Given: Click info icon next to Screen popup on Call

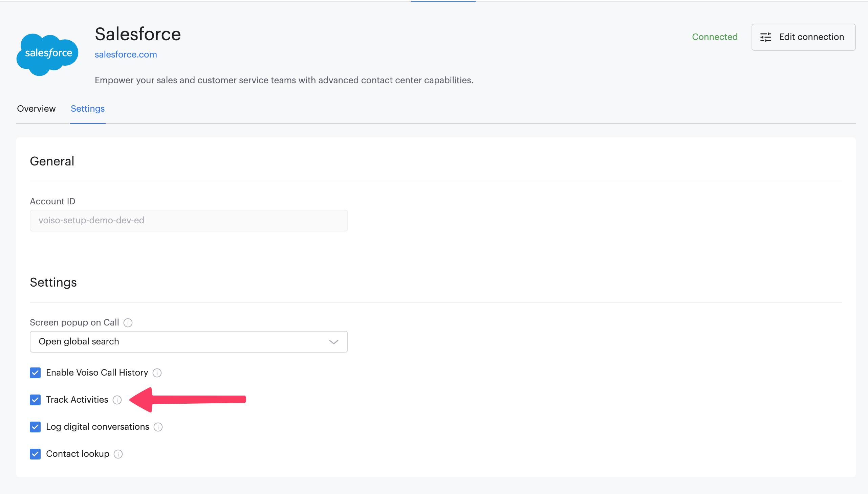Looking at the screenshot, I should coord(128,323).
